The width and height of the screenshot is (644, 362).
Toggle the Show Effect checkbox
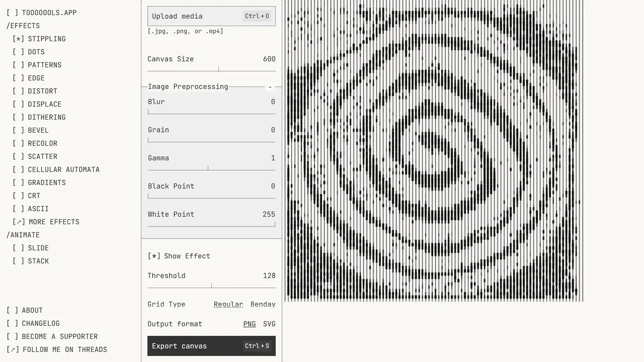click(x=179, y=256)
